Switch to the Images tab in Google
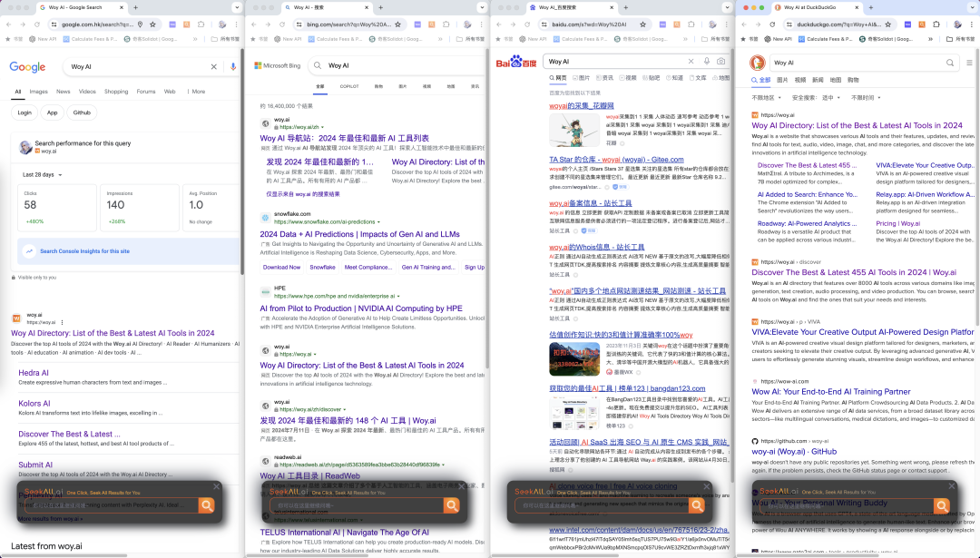Viewport: 980px width, 558px height. pos(39,92)
